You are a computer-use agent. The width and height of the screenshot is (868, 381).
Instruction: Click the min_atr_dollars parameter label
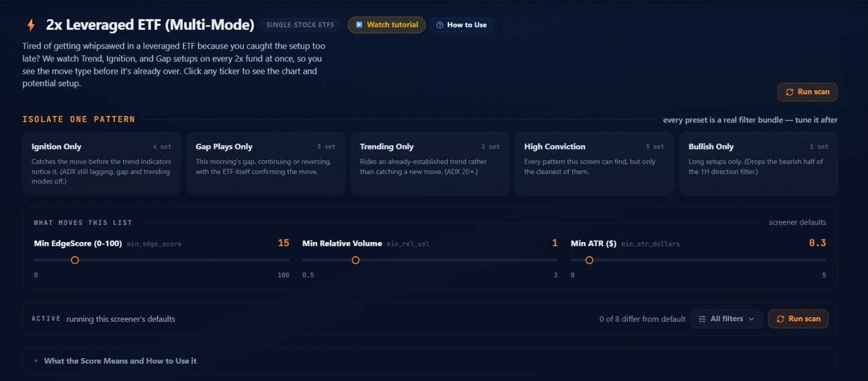[650, 244]
